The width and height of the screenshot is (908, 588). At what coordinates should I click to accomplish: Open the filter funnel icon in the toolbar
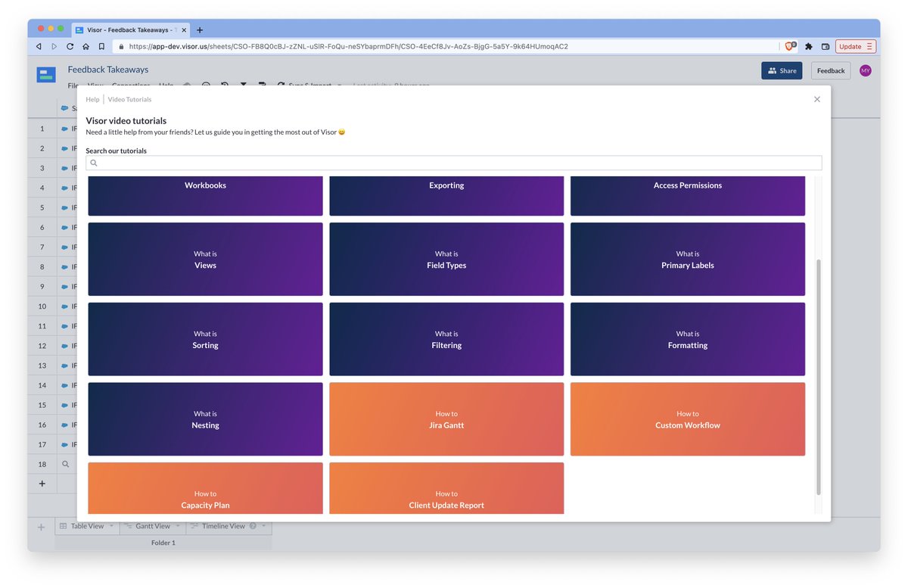[244, 86]
